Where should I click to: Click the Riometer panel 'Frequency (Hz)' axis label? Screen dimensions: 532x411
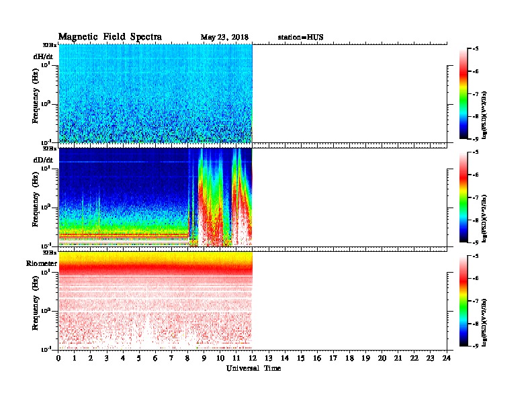point(36,303)
